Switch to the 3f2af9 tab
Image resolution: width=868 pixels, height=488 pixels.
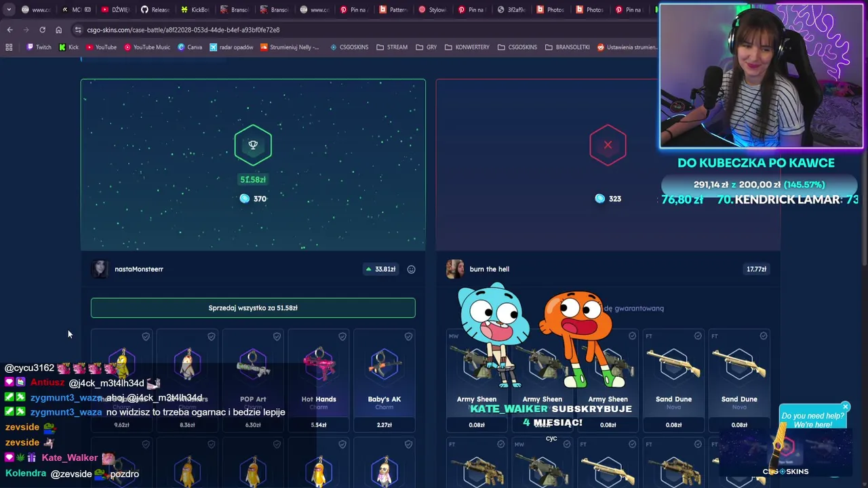point(511,9)
